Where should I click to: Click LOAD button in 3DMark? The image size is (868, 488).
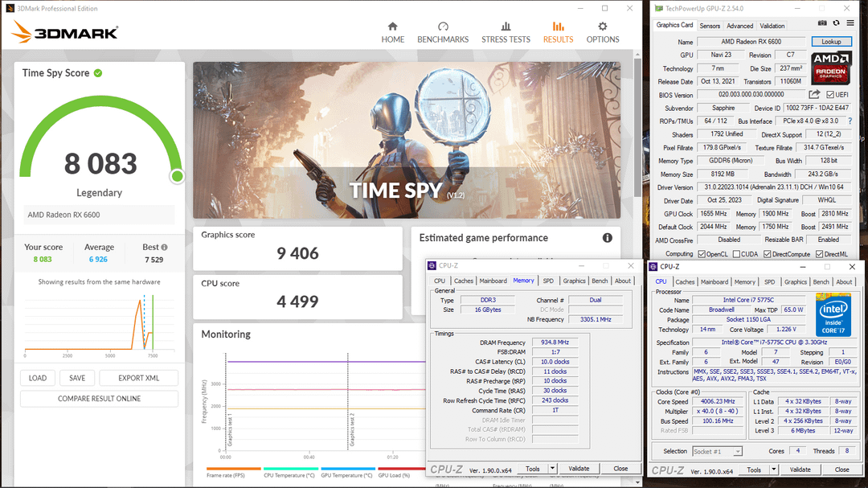click(38, 378)
